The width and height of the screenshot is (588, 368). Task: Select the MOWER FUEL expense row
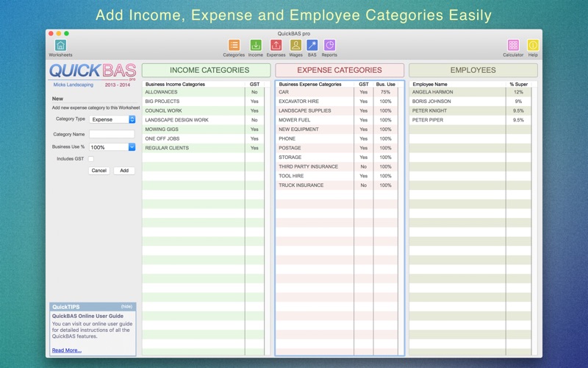337,120
